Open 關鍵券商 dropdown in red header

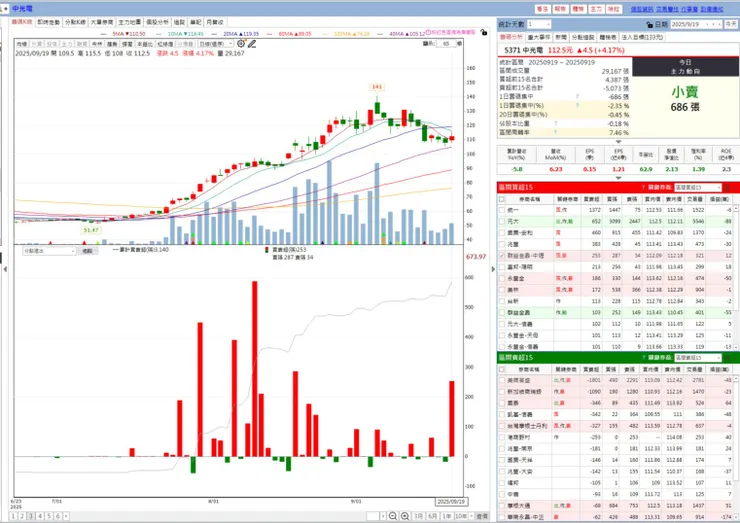click(698, 187)
